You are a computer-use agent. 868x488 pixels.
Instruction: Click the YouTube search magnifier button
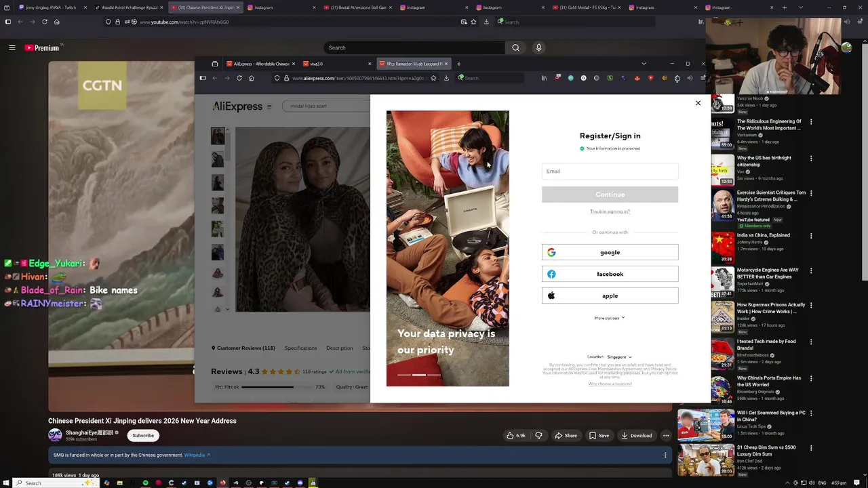pos(515,47)
